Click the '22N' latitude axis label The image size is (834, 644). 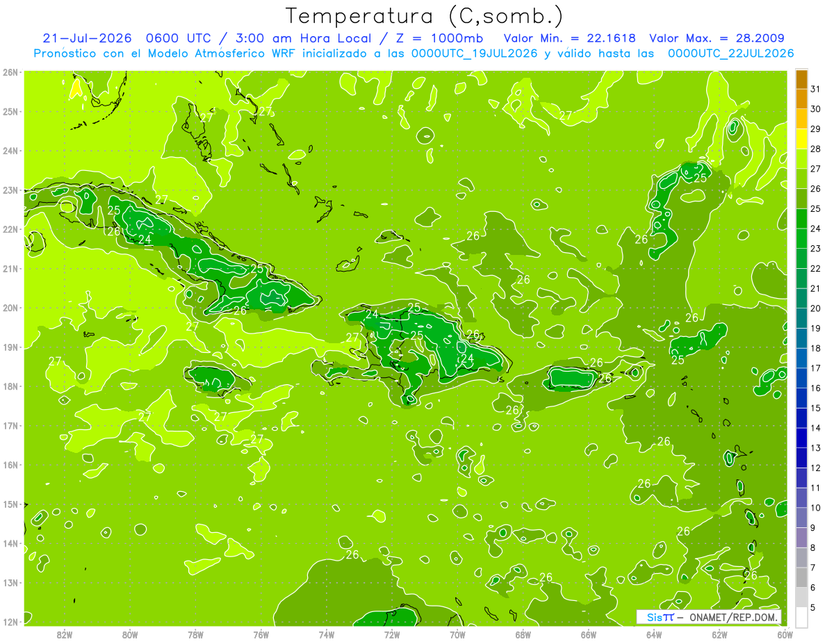tap(10, 229)
